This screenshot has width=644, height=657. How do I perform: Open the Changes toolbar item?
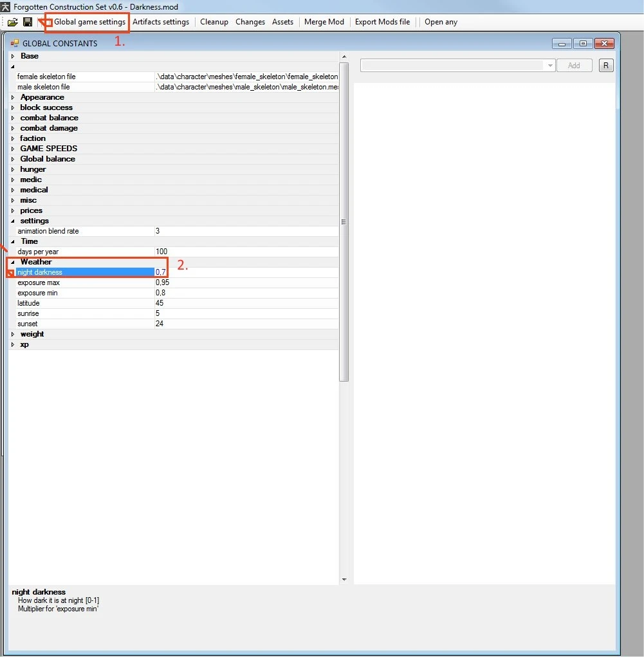pos(250,22)
